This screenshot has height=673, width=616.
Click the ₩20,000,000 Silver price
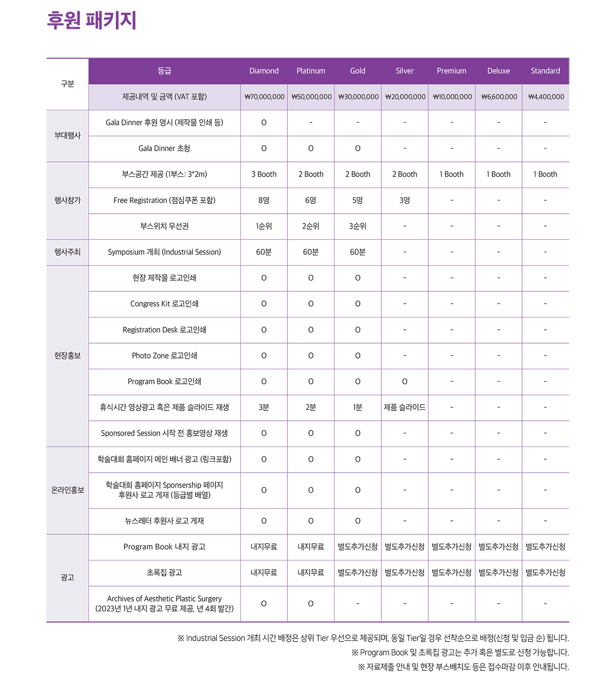[405, 97]
